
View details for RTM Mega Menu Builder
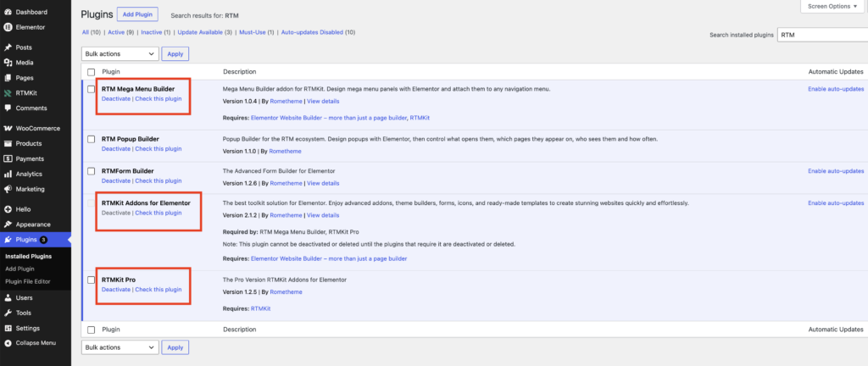[x=323, y=101]
